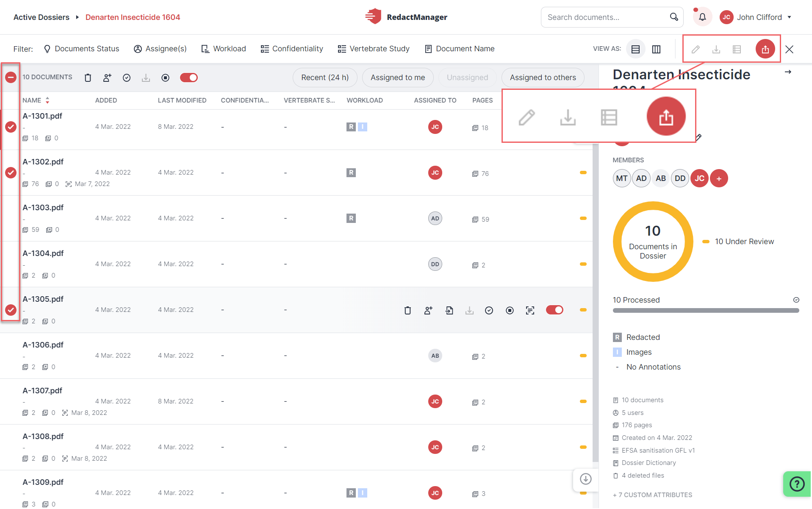Viewport: 812px width, 509px height.
Task: Open document A-1303.pdf
Action: 43,208
